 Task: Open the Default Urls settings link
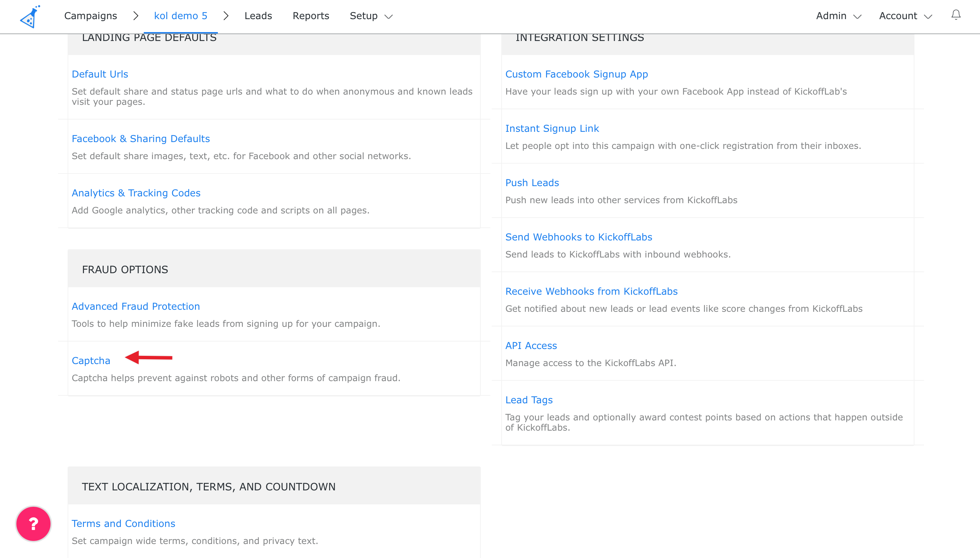point(100,74)
